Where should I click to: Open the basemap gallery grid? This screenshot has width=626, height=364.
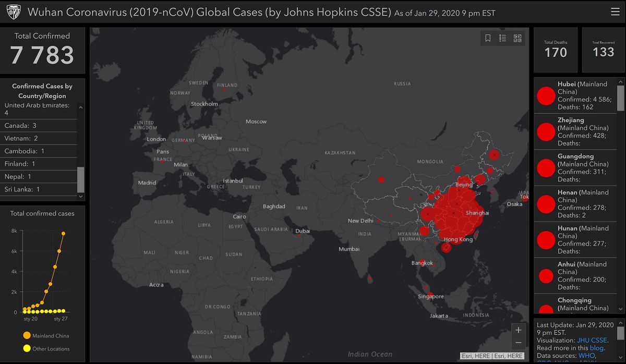[x=517, y=38]
